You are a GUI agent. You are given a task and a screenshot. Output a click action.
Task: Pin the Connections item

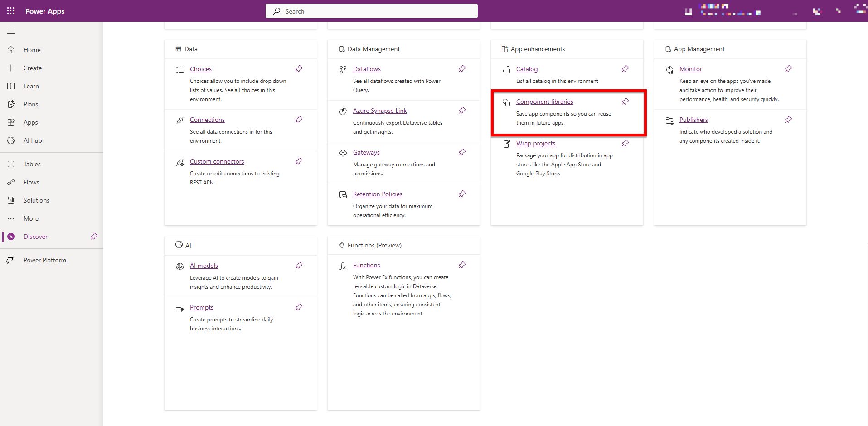pos(299,120)
